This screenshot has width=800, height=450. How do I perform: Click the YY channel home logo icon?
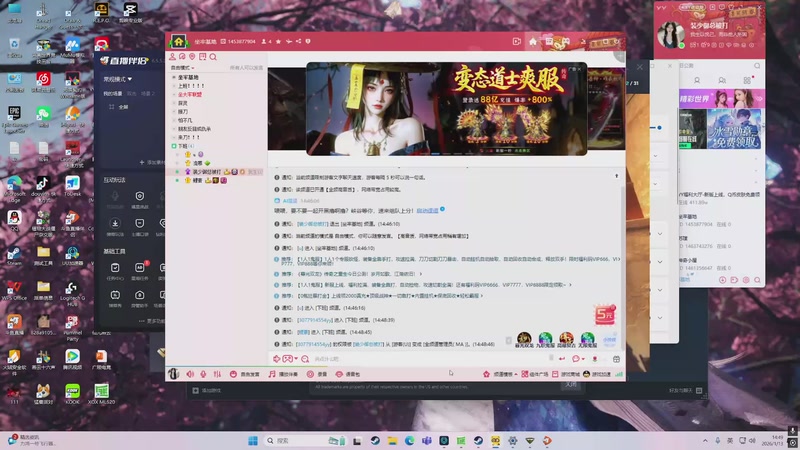tap(179, 41)
